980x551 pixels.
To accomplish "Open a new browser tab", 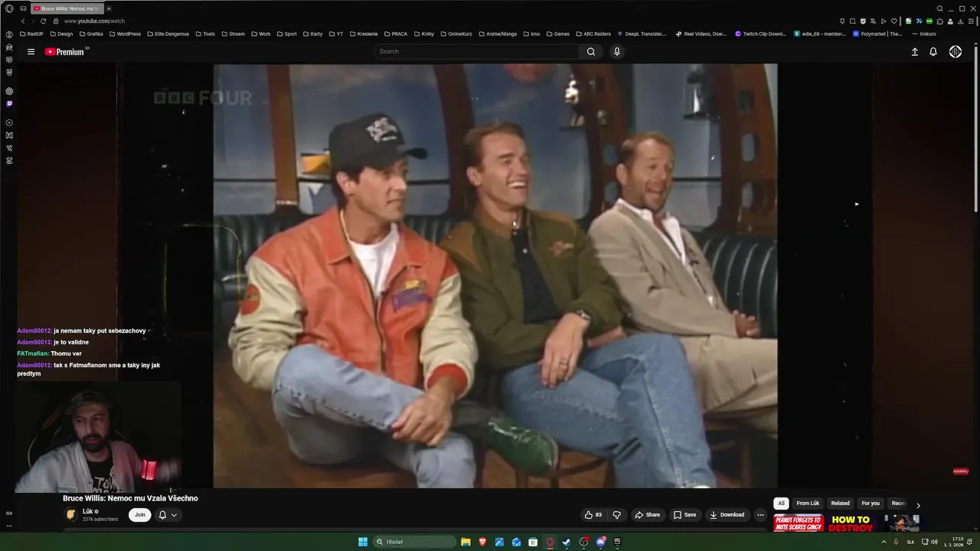I will [108, 8].
